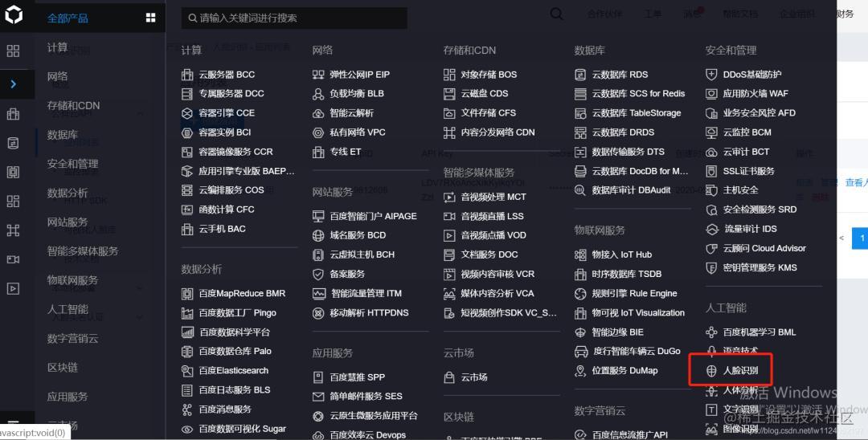Go to page 1 pagination button
The image size is (868, 440).
860,238
